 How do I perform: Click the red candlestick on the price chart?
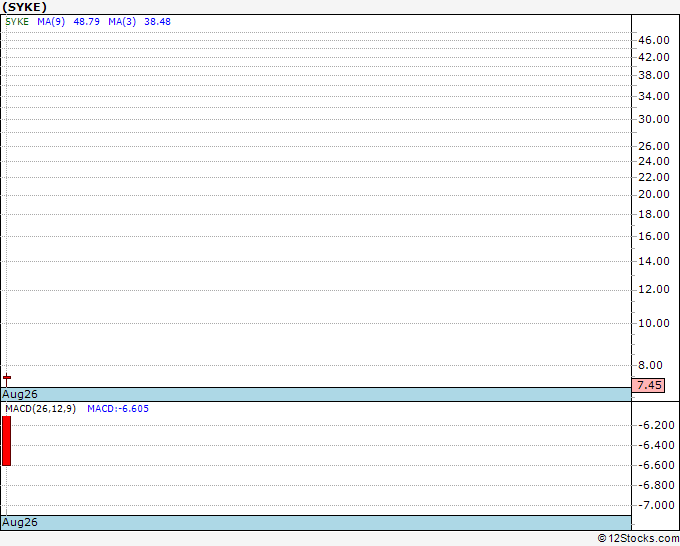coord(7,379)
